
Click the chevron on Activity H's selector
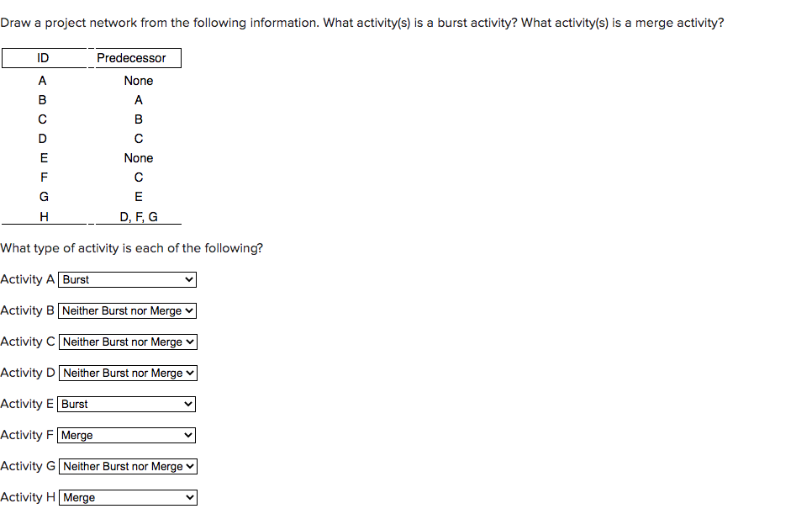tap(189, 497)
